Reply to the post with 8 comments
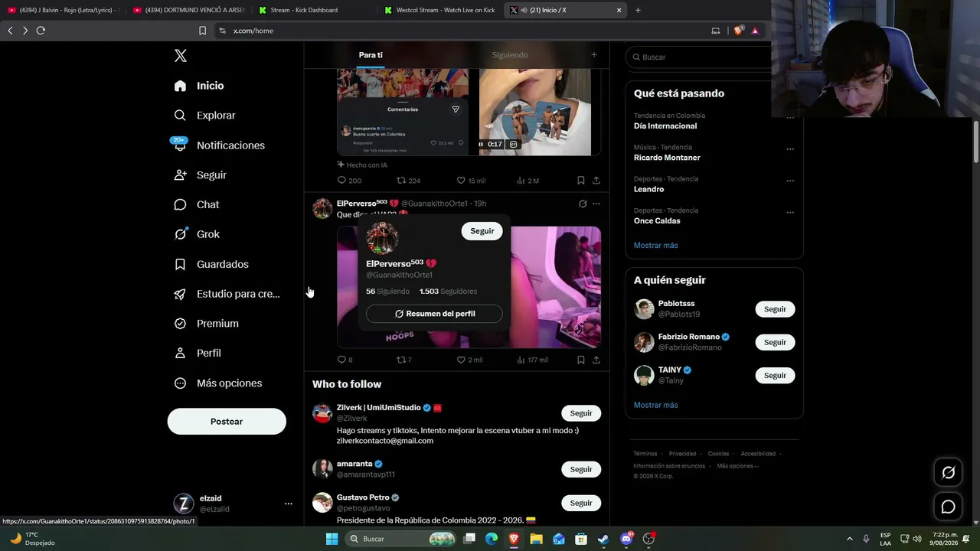This screenshot has height=551, width=980. coord(345,360)
